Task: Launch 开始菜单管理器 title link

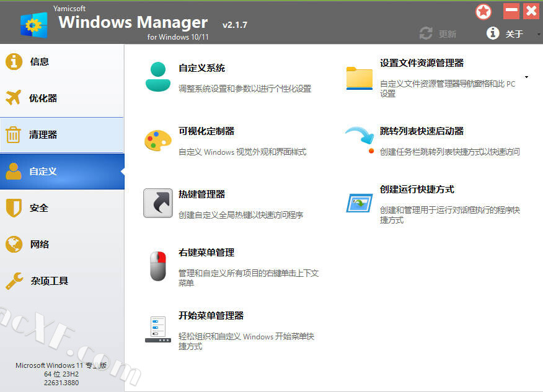Action: pyautogui.click(x=211, y=316)
